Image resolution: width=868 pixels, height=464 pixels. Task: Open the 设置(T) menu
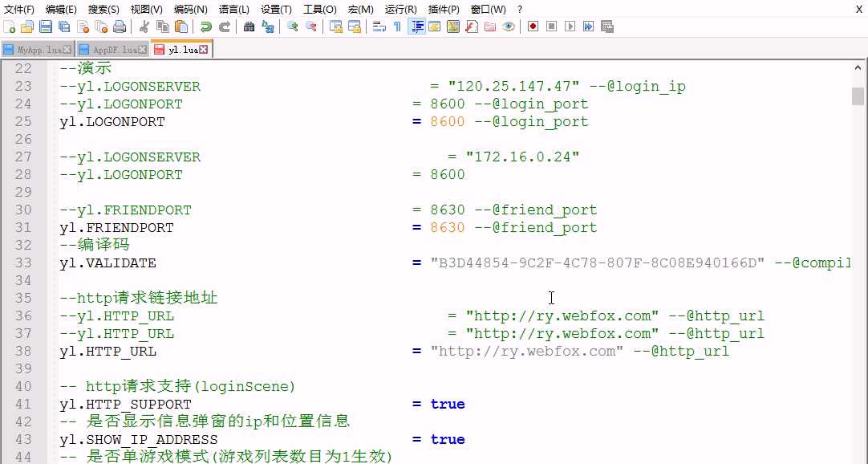276,10
